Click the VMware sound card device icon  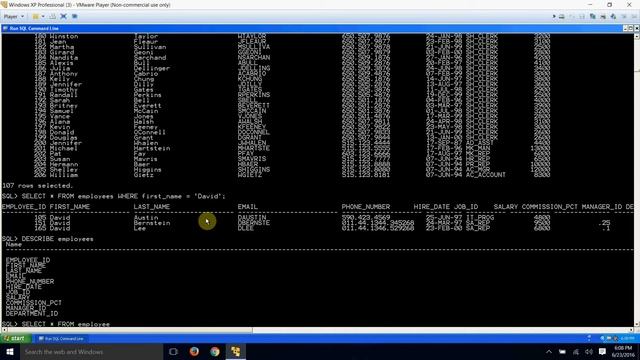coord(613,16)
